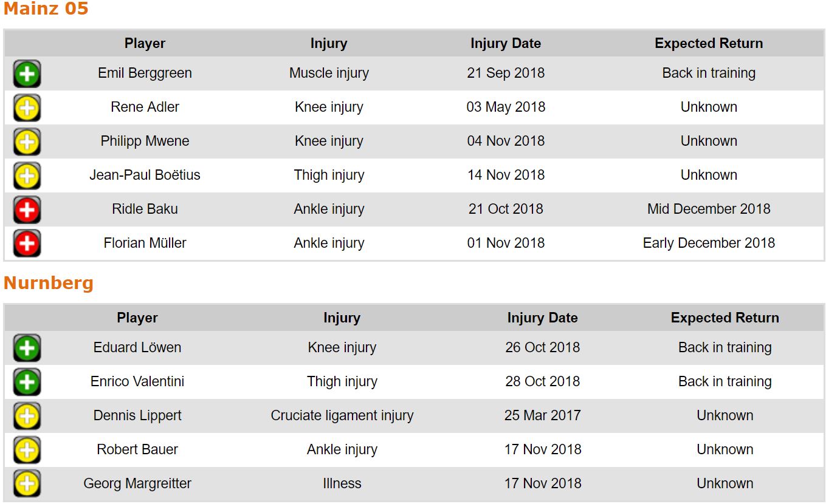Click the Player column header in Mainz table

[145, 44]
